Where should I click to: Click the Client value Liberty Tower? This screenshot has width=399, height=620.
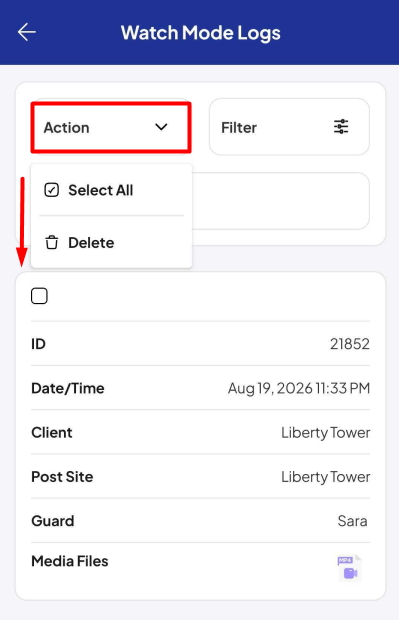[x=325, y=433]
